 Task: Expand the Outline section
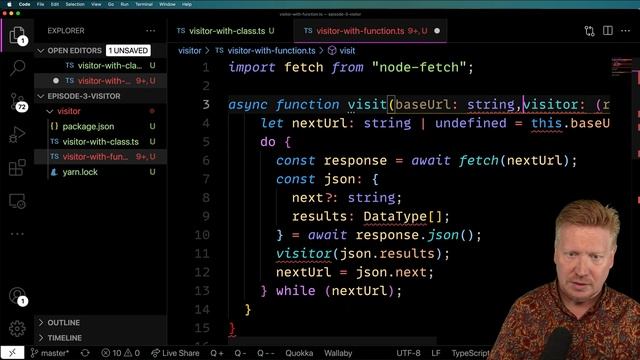click(100, 322)
